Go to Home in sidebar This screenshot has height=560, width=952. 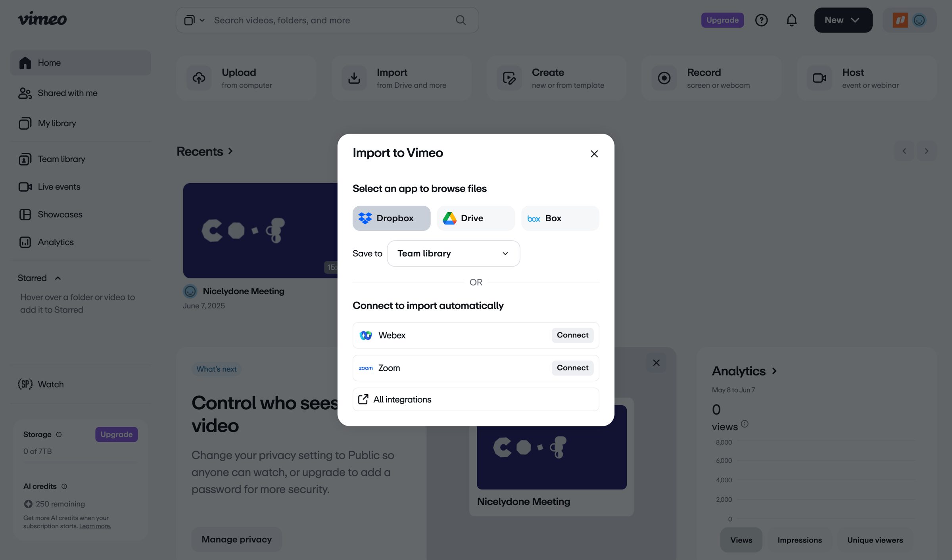81,63
